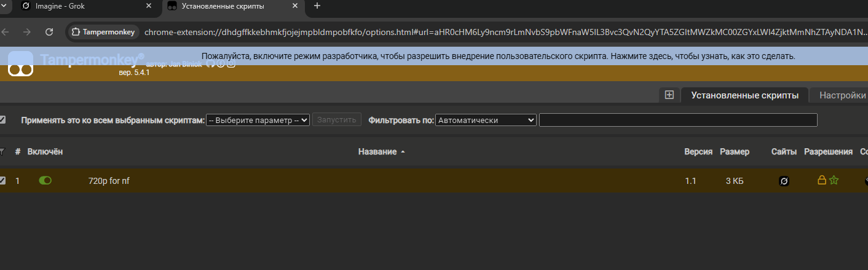Click the Версия column header

698,152
